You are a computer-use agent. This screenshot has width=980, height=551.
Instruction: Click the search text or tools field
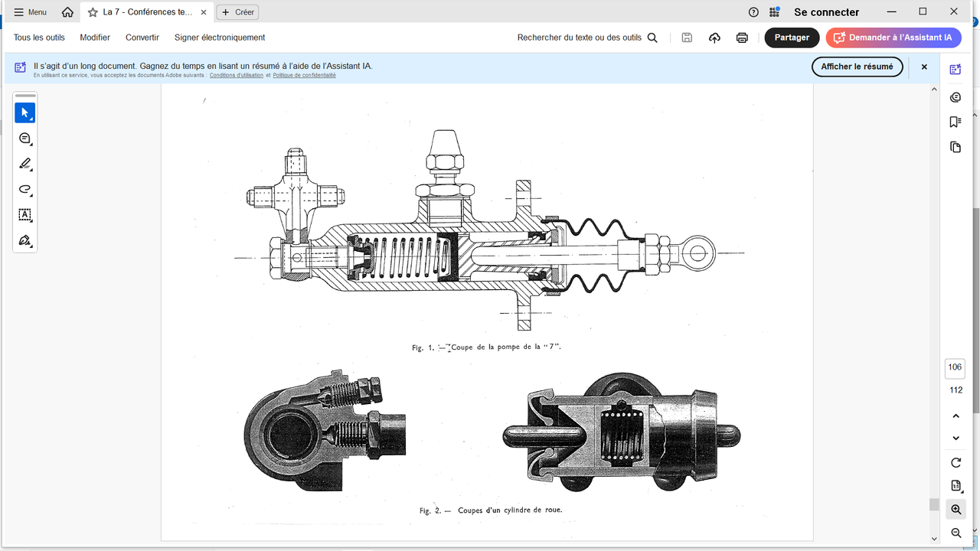point(580,37)
